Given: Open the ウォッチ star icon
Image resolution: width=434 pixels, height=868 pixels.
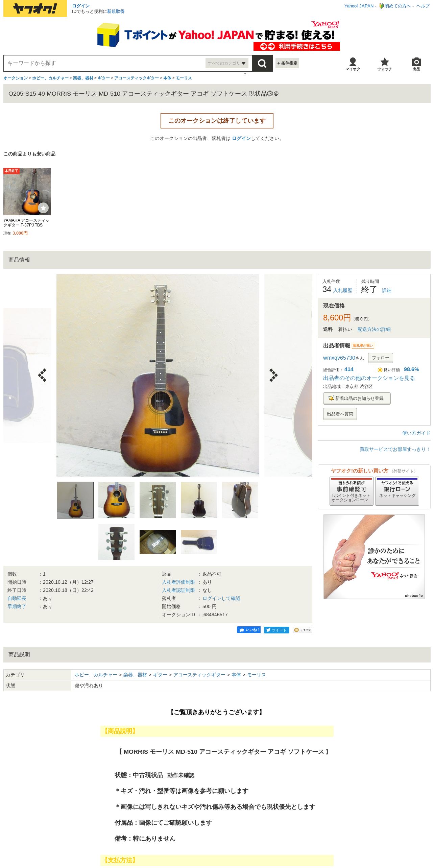Looking at the screenshot, I should coord(385,64).
